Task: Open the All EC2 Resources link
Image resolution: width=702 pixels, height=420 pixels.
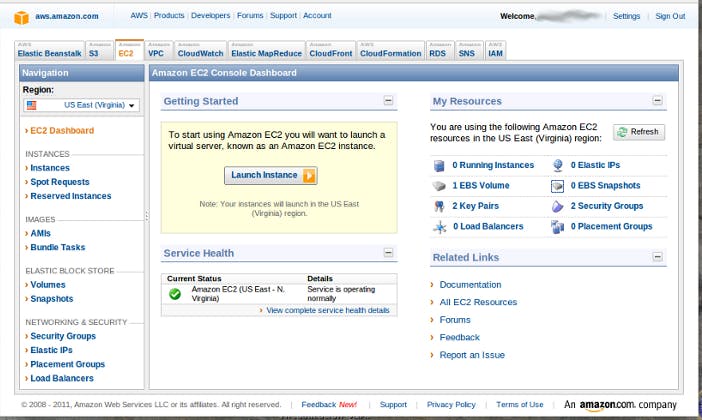Action: (478, 302)
